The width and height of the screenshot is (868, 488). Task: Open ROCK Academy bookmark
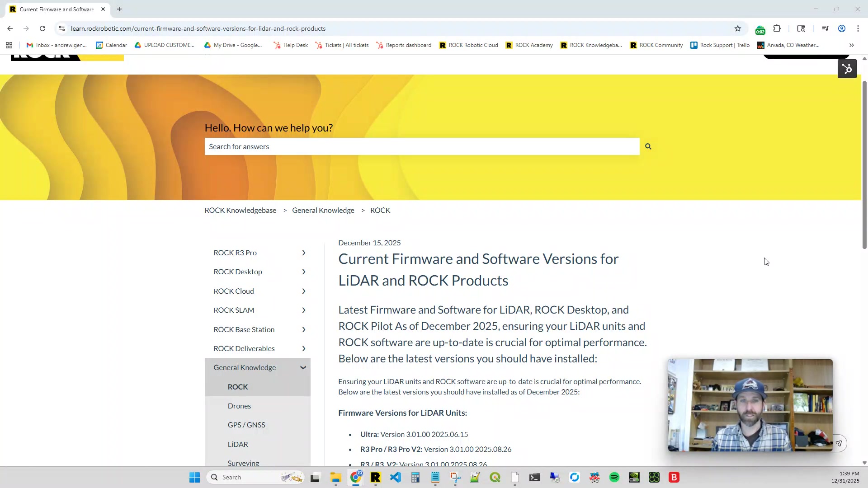529,45
